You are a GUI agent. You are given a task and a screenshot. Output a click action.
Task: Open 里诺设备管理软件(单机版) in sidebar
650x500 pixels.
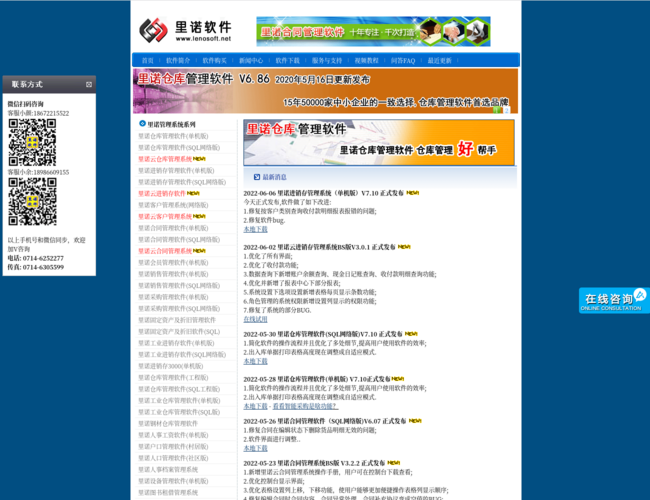tap(173, 481)
